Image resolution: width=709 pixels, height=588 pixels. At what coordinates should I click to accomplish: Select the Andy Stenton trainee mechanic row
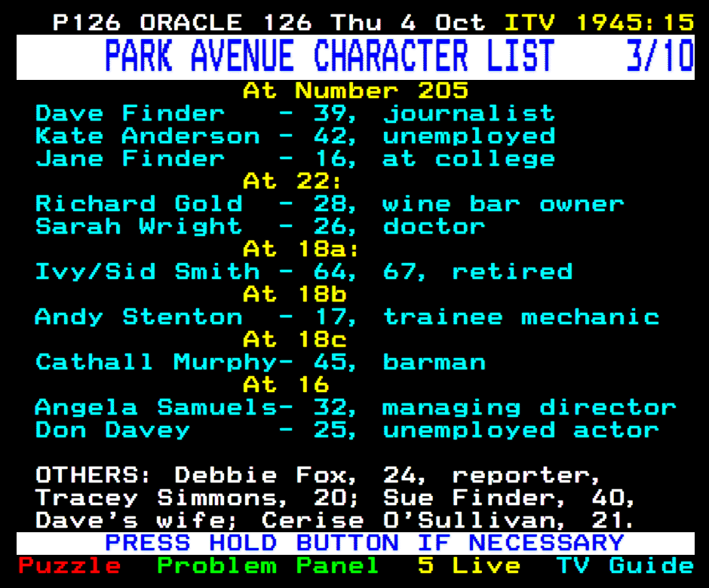click(347, 317)
